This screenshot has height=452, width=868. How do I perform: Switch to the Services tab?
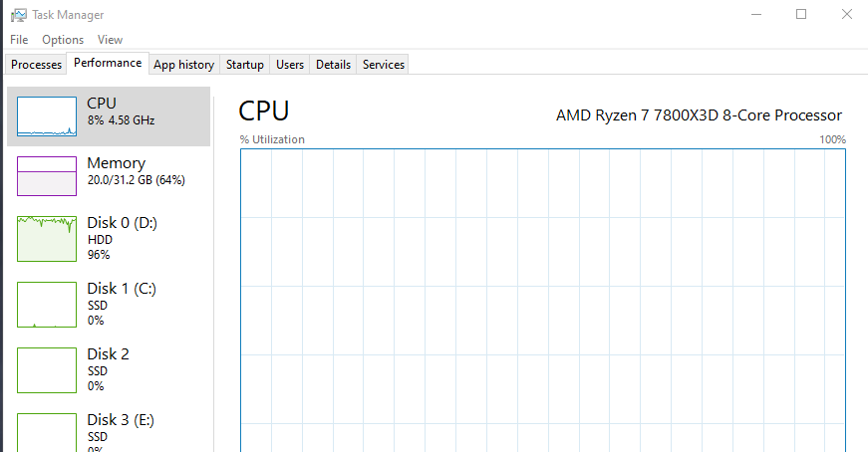[x=383, y=64]
